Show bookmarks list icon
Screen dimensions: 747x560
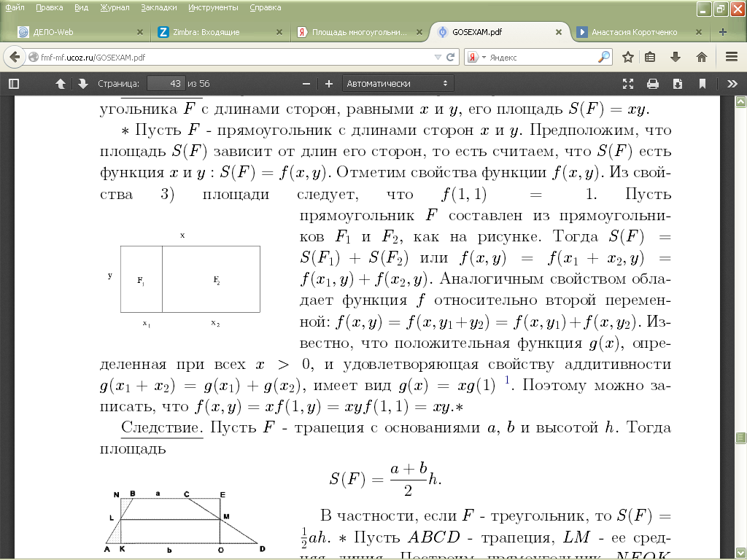coord(650,57)
